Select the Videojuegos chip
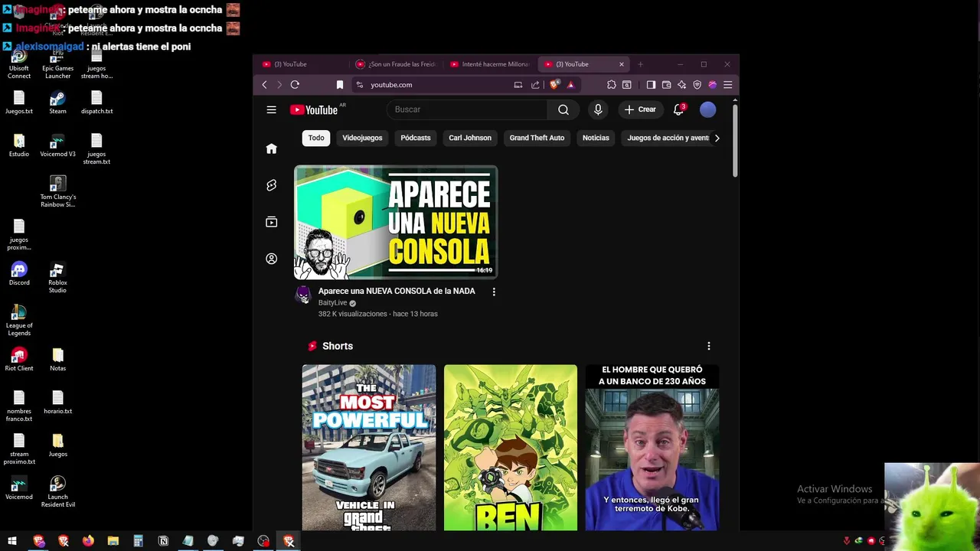Image resolution: width=980 pixels, height=551 pixels. click(x=362, y=138)
